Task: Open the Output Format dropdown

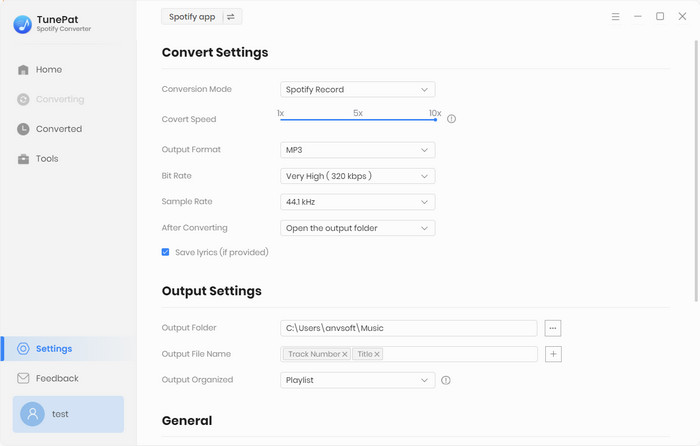Action: point(358,150)
